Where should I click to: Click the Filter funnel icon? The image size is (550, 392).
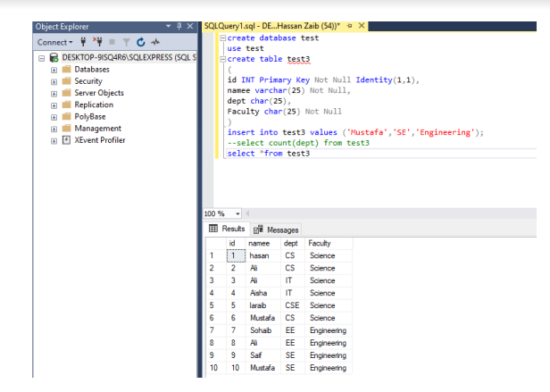(x=126, y=43)
